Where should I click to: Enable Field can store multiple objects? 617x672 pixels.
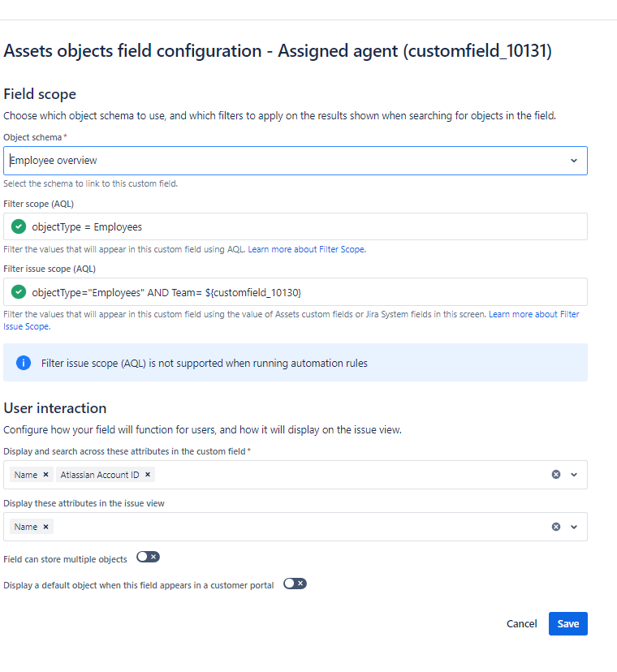[x=148, y=557]
